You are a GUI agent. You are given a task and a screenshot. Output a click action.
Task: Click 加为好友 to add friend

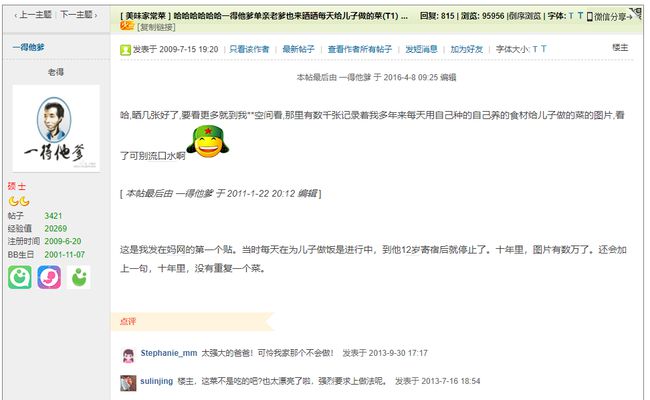tap(466, 49)
